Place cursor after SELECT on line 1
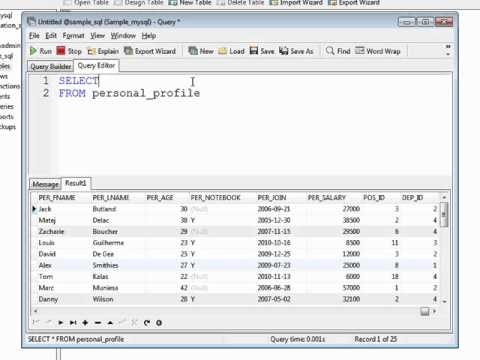 pyautogui.click(x=99, y=81)
